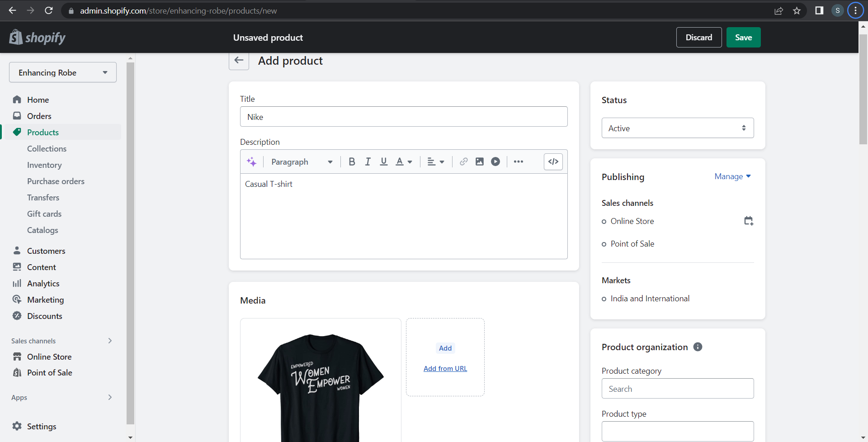
Task: Open Inventory under Products
Action: pyautogui.click(x=44, y=165)
